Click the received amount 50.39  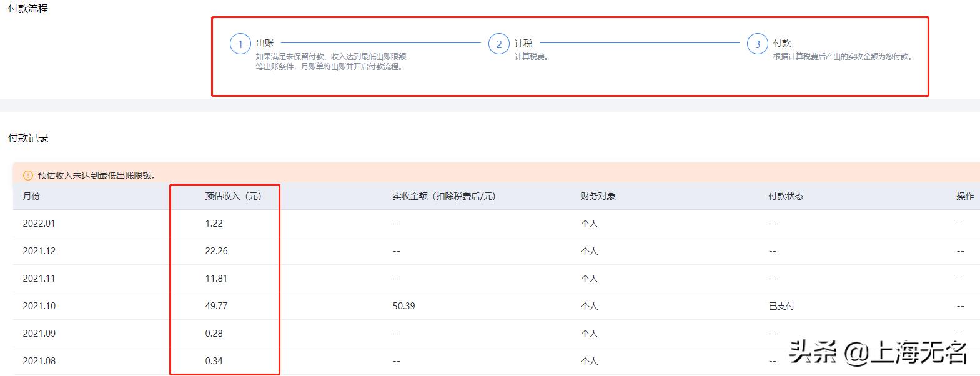pyautogui.click(x=403, y=306)
